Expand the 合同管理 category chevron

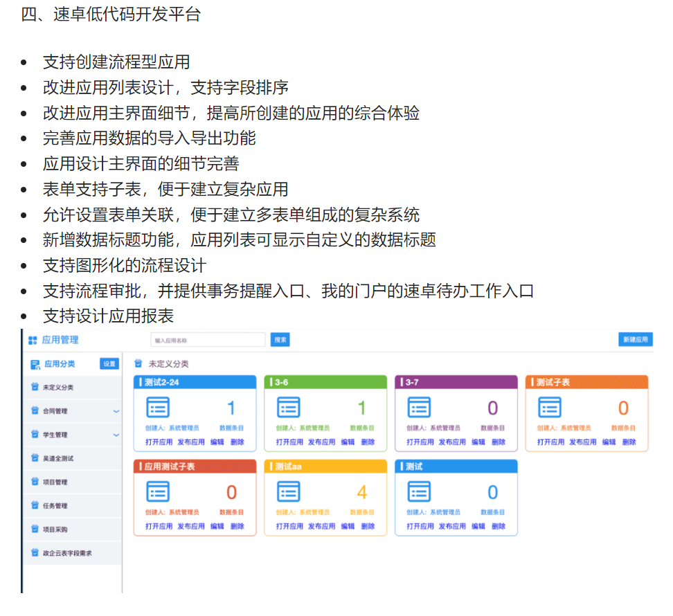(x=116, y=411)
